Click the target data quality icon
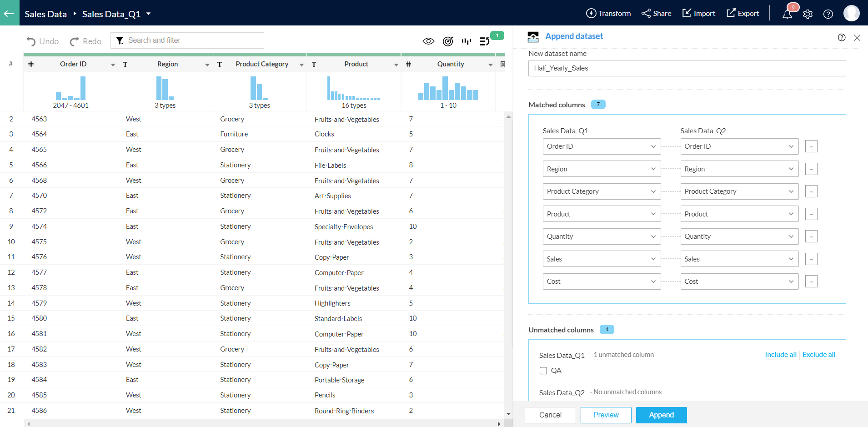The image size is (868, 427). click(x=447, y=41)
